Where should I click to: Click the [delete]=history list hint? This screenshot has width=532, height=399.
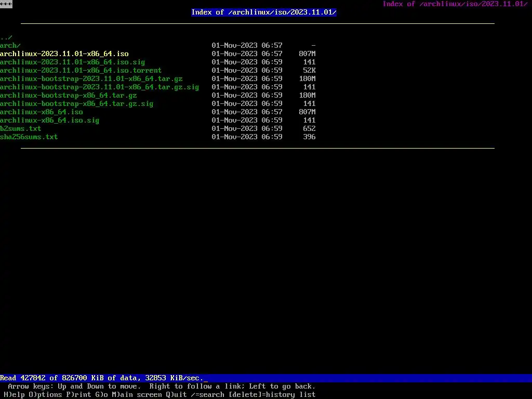(x=272, y=395)
